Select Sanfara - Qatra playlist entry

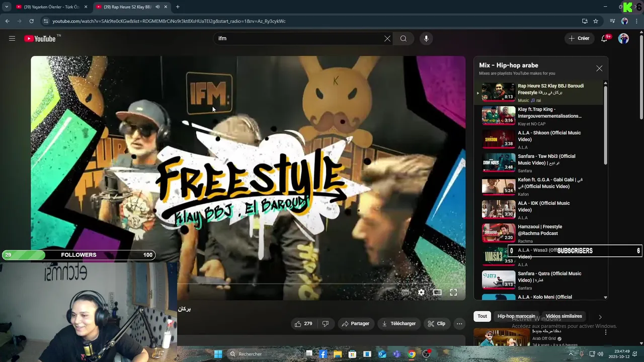click(538, 281)
